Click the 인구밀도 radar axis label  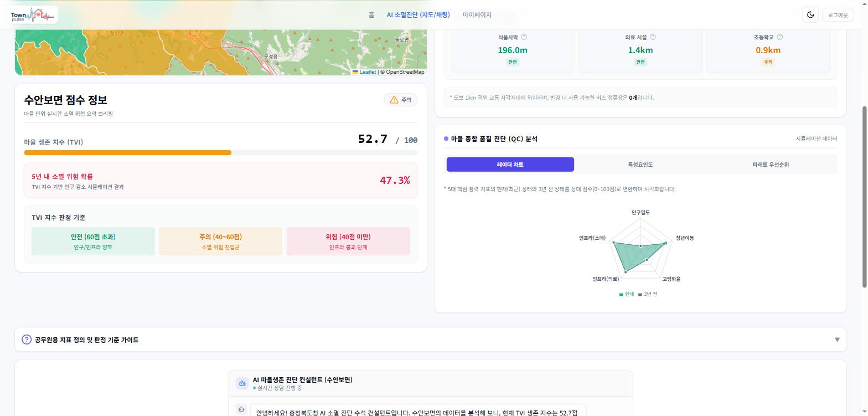point(640,213)
